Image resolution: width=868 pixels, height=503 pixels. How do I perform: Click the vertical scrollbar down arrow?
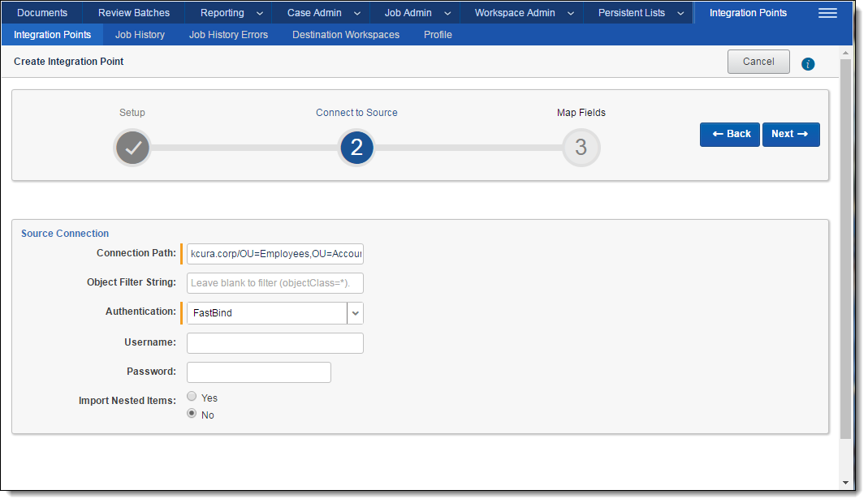coord(845,482)
